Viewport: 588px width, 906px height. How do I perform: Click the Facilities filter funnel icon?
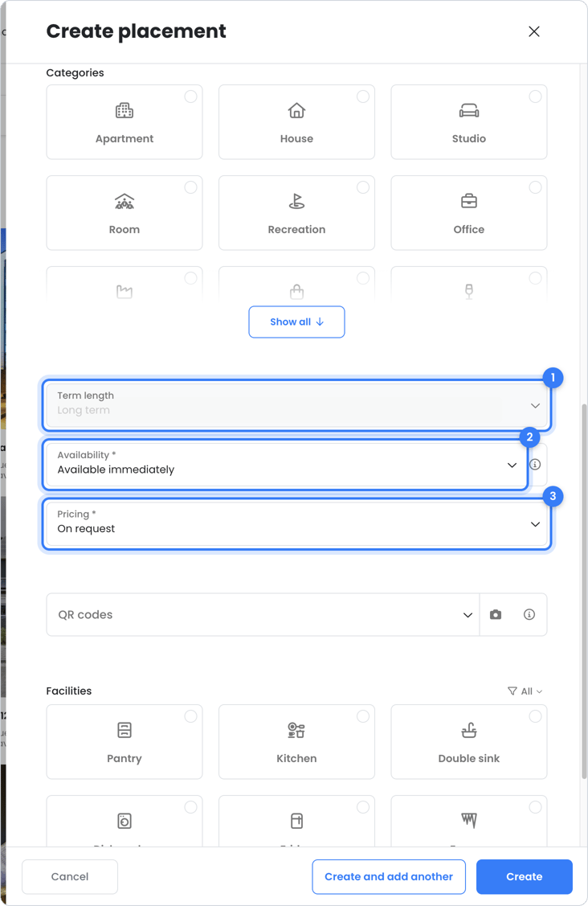[x=512, y=691]
